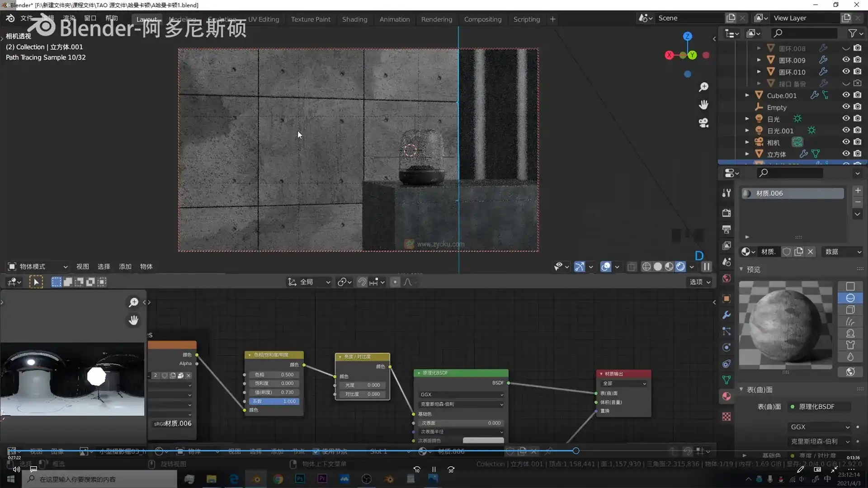Open the Modifier Properties (wrench) tab
Image resolution: width=868 pixels, height=488 pixels.
coord(726,315)
